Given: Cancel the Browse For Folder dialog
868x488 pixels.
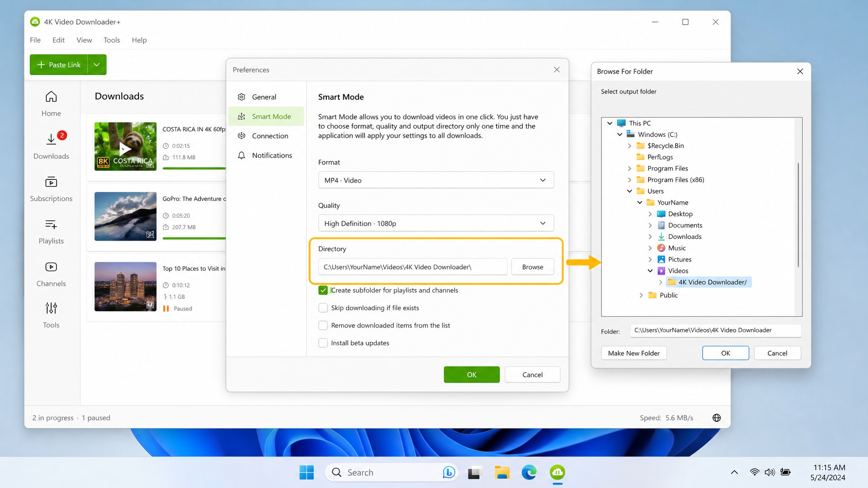Looking at the screenshot, I should pos(777,353).
